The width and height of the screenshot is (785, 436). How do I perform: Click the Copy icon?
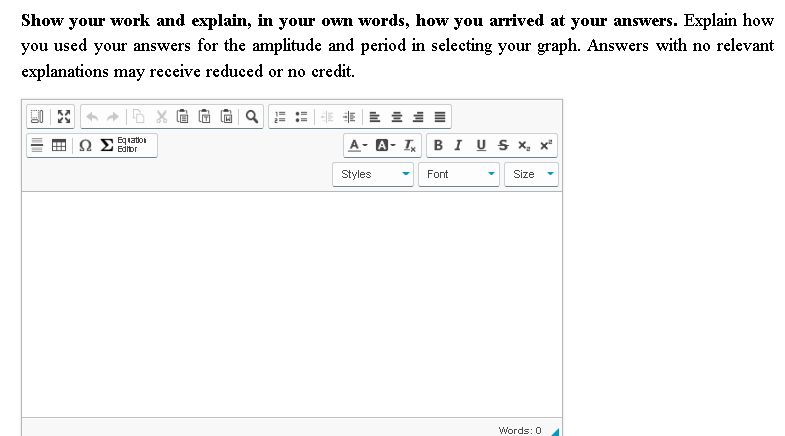139,117
